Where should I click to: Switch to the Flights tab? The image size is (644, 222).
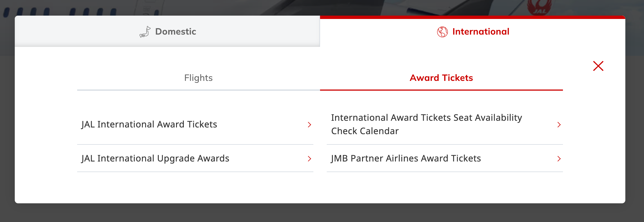coord(198,78)
